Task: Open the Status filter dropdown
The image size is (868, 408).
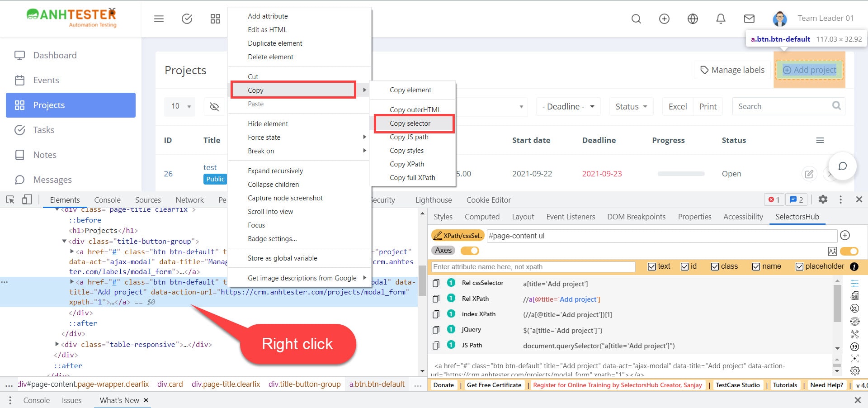Action: click(631, 106)
